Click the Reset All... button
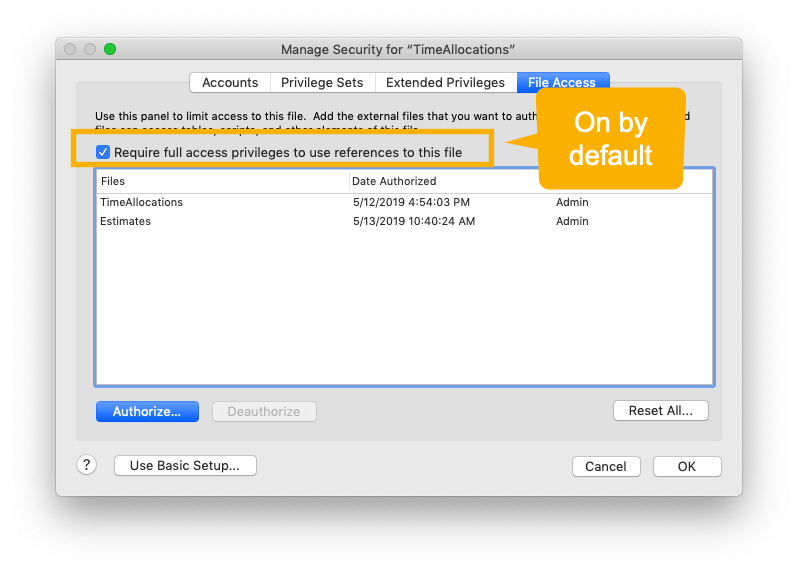Viewport: 798px width, 570px height. (x=661, y=411)
